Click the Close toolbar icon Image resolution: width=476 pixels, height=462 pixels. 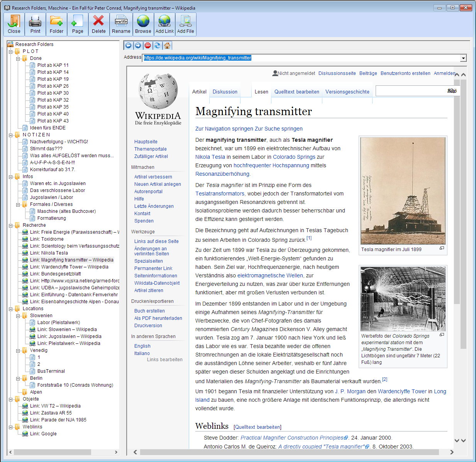pyautogui.click(x=14, y=24)
